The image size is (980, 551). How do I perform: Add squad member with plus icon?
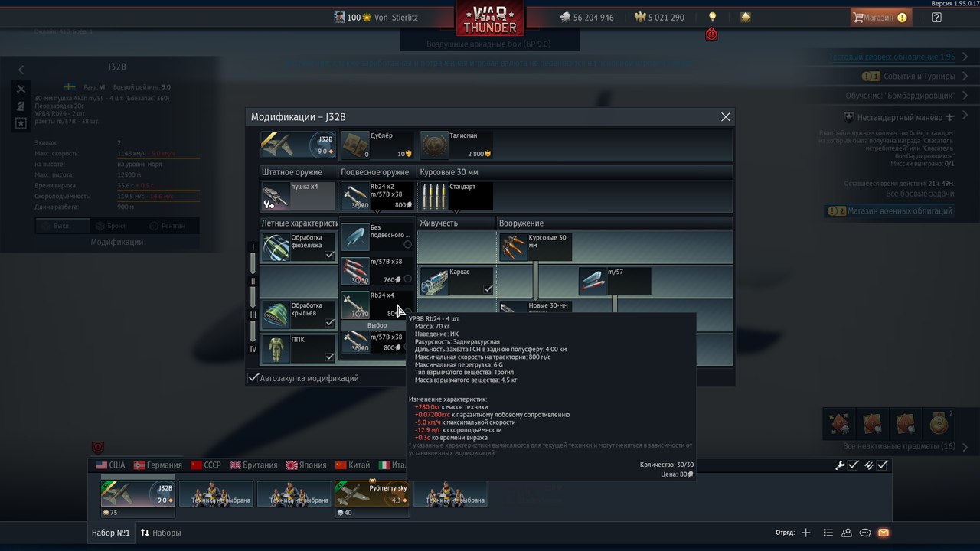pos(805,533)
